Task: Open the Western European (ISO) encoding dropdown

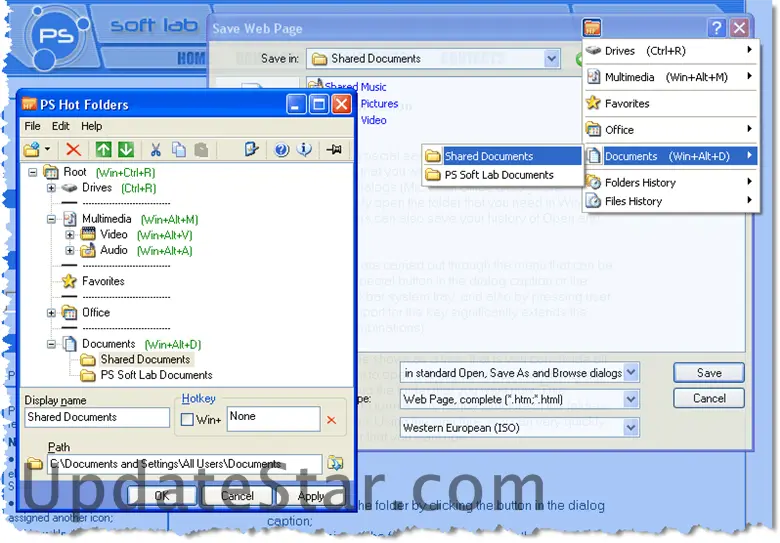Action: [x=631, y=428]
